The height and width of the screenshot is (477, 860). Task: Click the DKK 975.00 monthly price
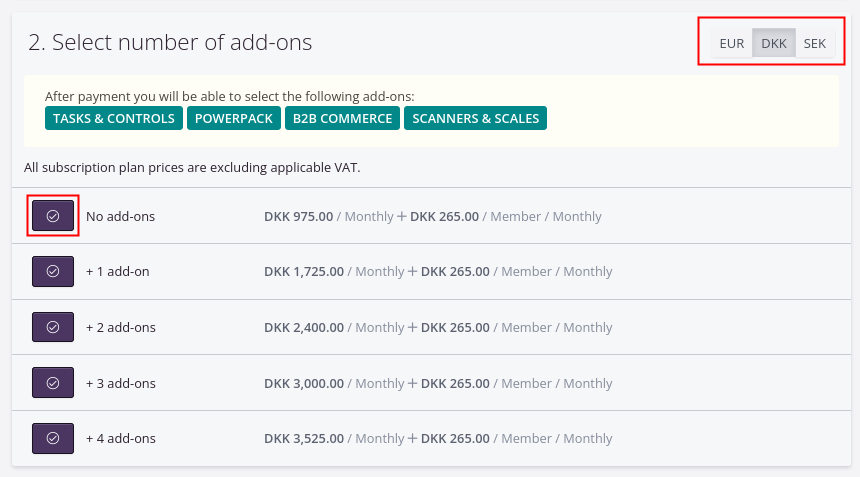coord(298,216)
